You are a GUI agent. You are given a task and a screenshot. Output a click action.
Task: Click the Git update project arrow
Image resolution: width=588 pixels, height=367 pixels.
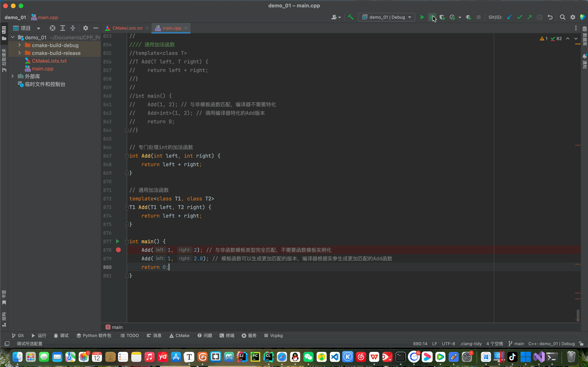[x=509, y=17]
